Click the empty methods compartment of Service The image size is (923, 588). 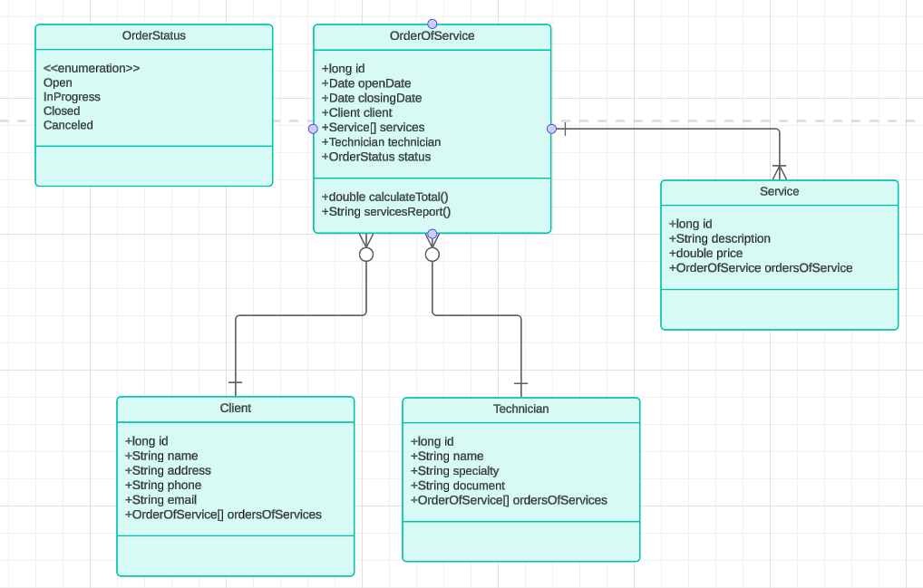[780, 309]
